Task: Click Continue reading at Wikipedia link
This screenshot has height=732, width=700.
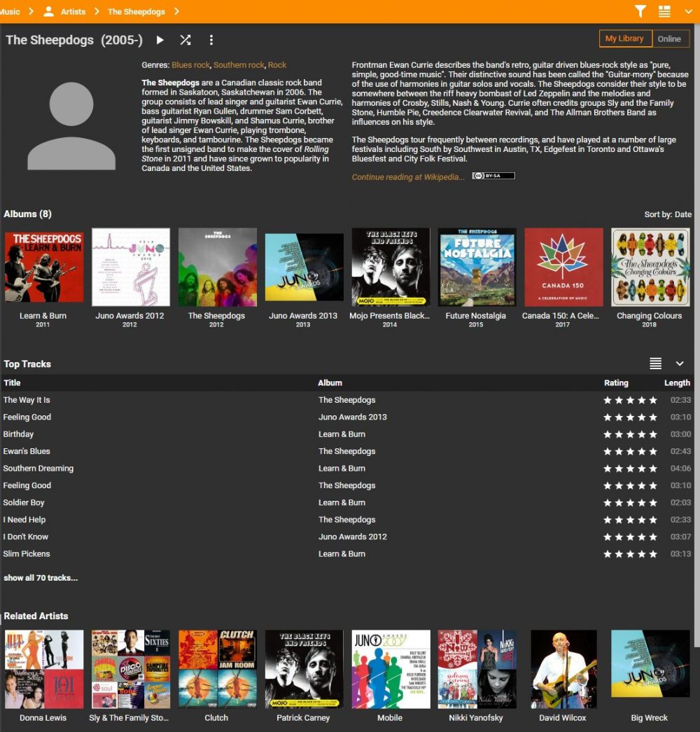Action: click(407, 177)
